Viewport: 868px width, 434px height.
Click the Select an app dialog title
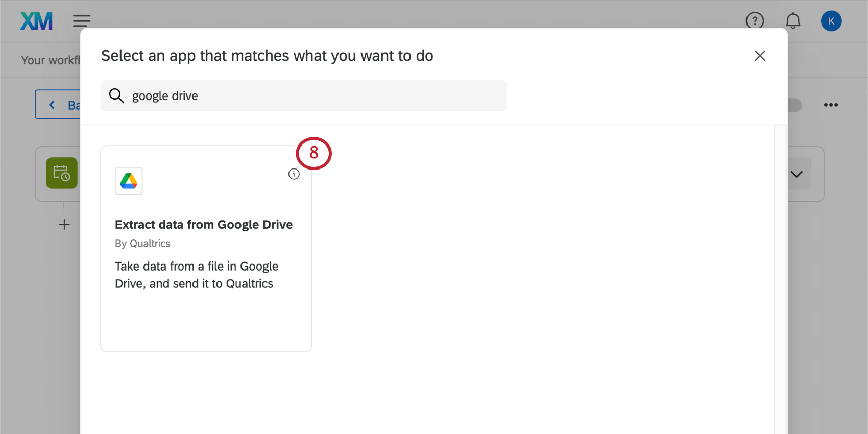(x=267, y=56)
